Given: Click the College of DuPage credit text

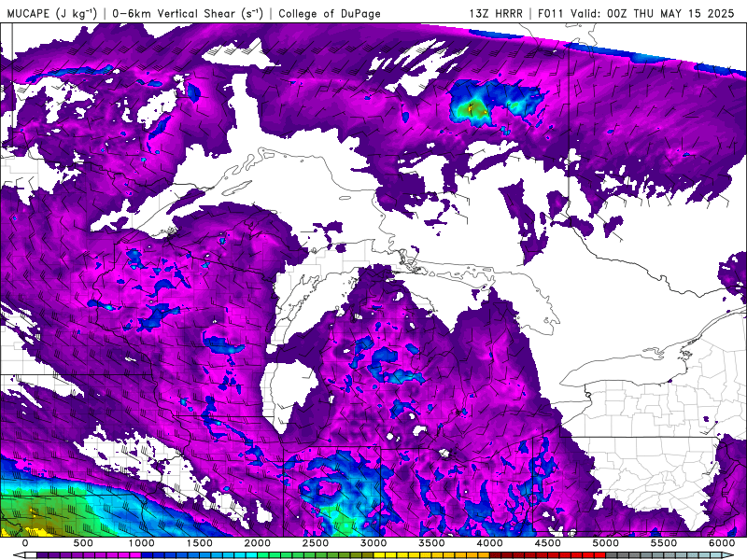Looking at the screenshot, I should tap(330, 13).
